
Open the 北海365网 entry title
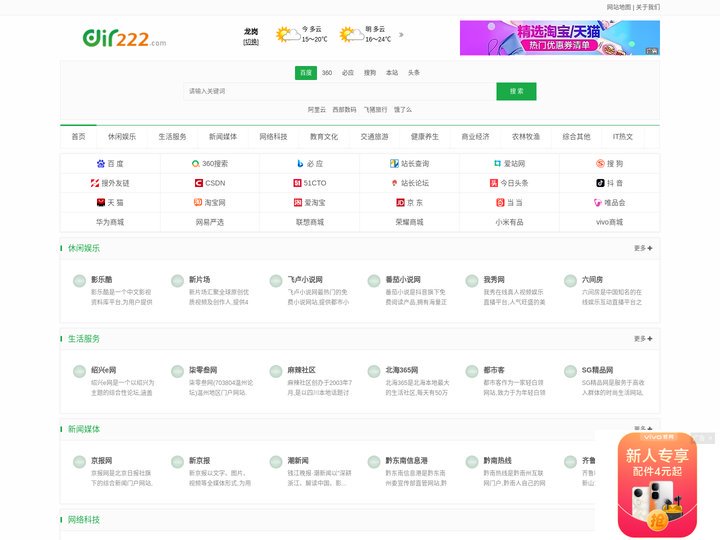pos(402,370)
